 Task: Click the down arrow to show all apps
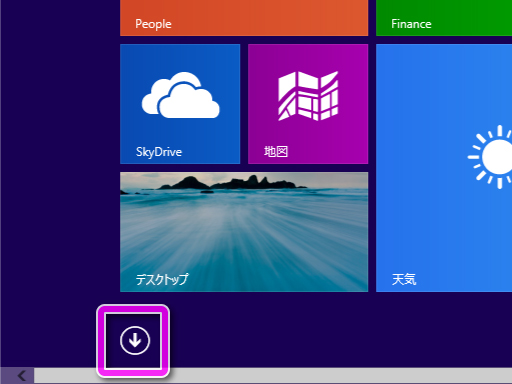point(135,340)
